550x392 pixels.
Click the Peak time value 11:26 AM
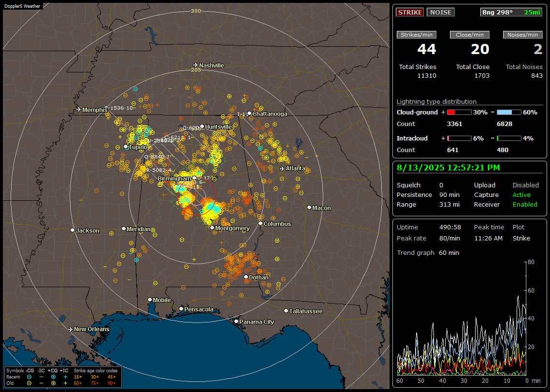[x=488, y=238]
